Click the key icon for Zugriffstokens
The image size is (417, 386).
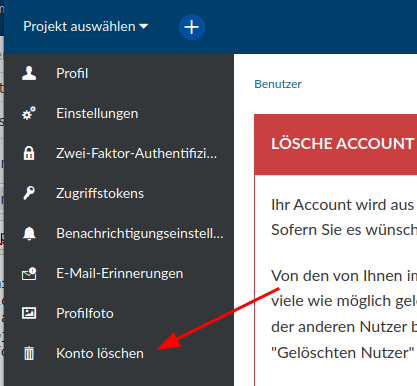[x=29, y=193]
